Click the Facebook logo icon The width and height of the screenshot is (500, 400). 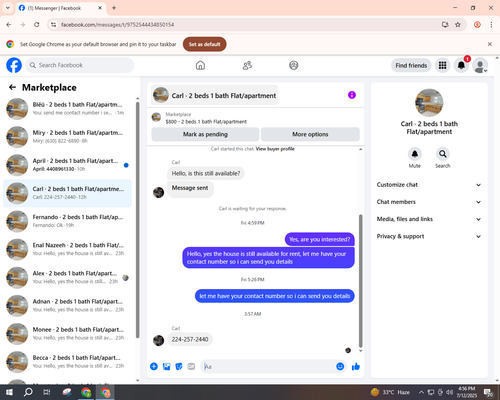tap(14, 65)
